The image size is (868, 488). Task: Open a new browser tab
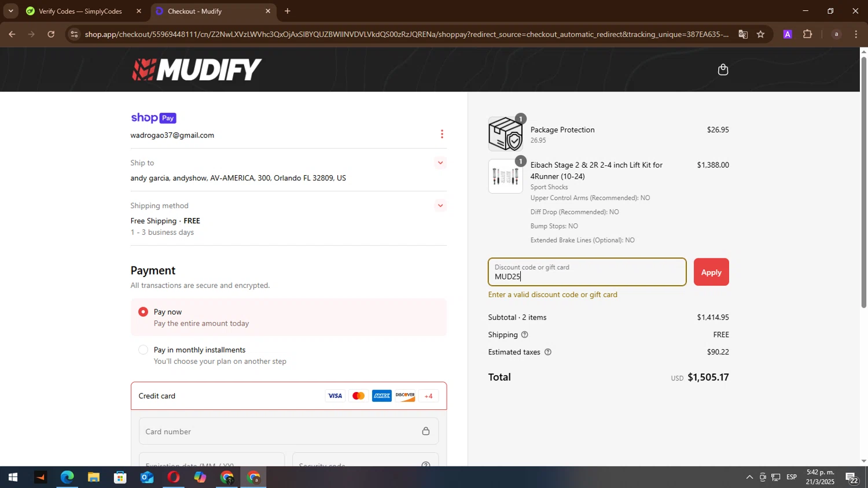coord(288,11)
